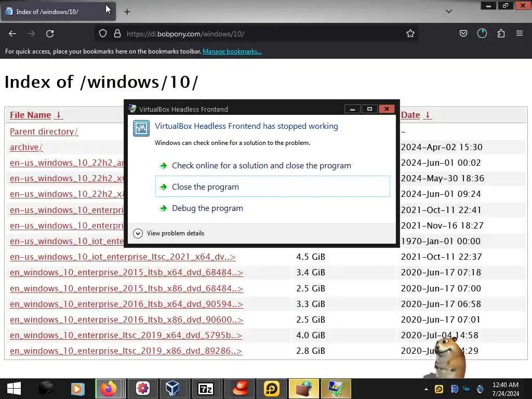
Task: Go back using the browser back arrow
Action: coord(12,34)
